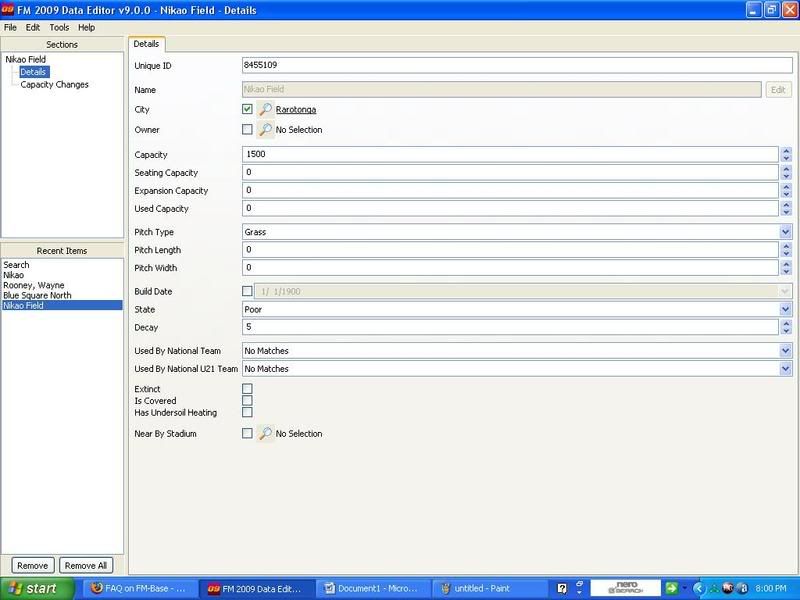
Task: Open the Help menu
Action: (x=86, y=28)
